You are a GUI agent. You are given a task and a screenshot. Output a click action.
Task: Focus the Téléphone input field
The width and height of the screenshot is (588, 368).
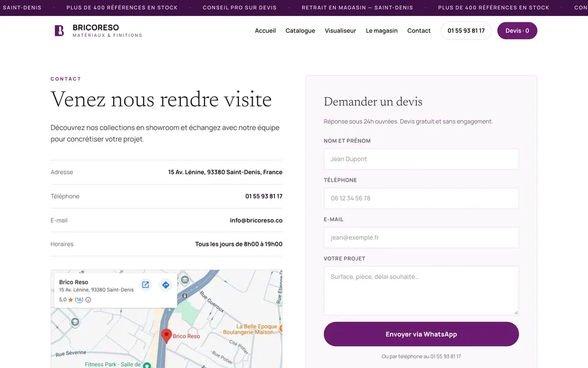point(421,198)
